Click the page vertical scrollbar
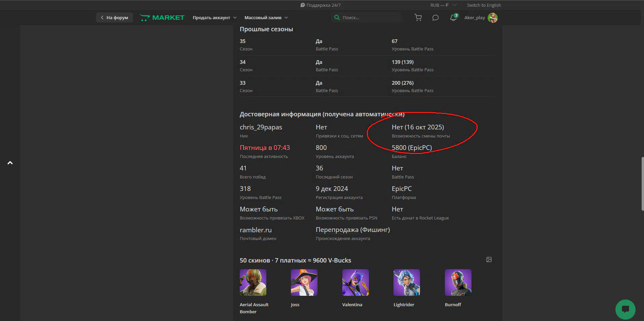644x321 pixels. (x=642, y=184)
